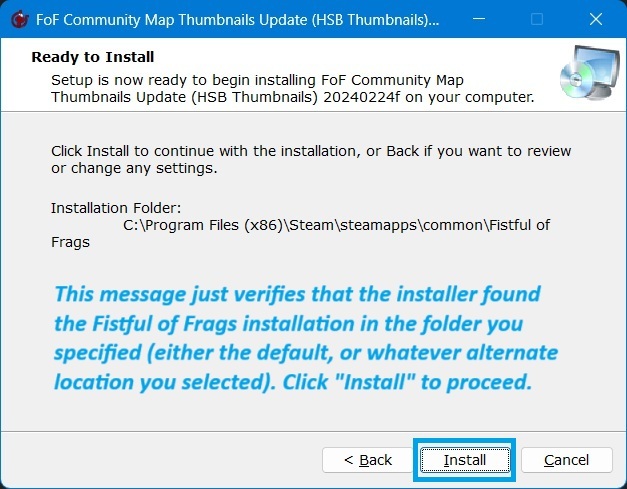This screenshot has height=489, width=627.
Task: Close the setup window with the X
Action: (596, 19)
